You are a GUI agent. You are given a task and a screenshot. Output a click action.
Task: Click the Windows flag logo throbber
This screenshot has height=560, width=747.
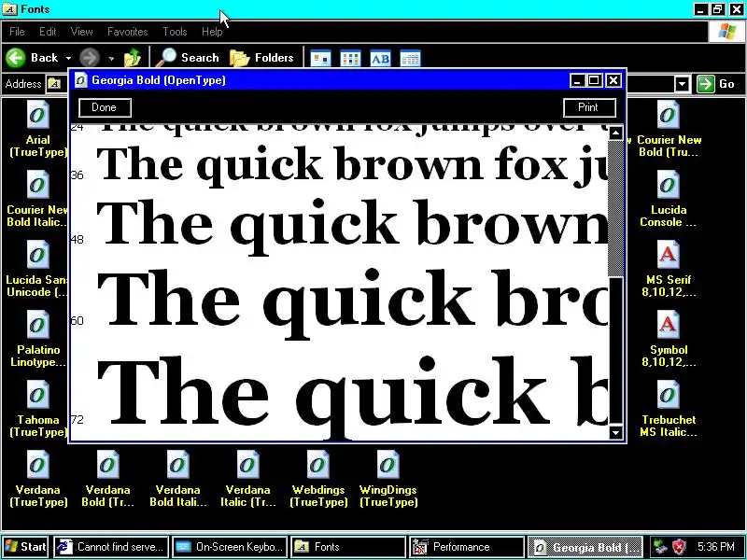pyautogui.click(x=726, y=32)
